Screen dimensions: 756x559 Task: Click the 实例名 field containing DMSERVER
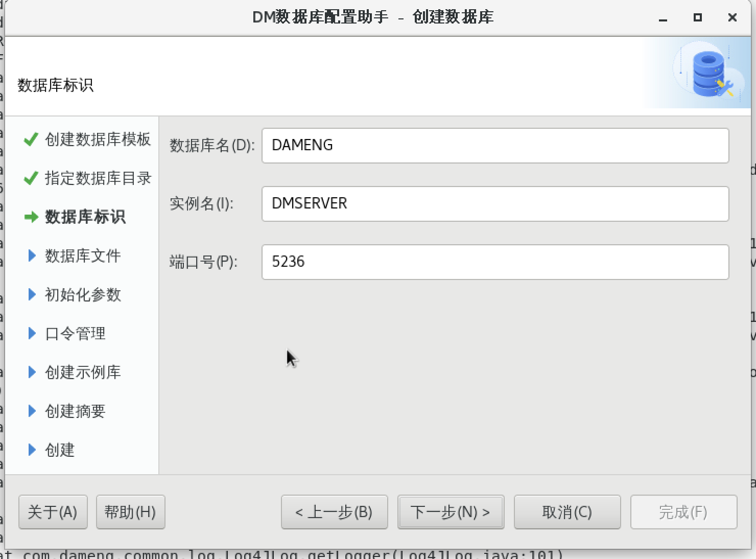[x=495, y=204]
